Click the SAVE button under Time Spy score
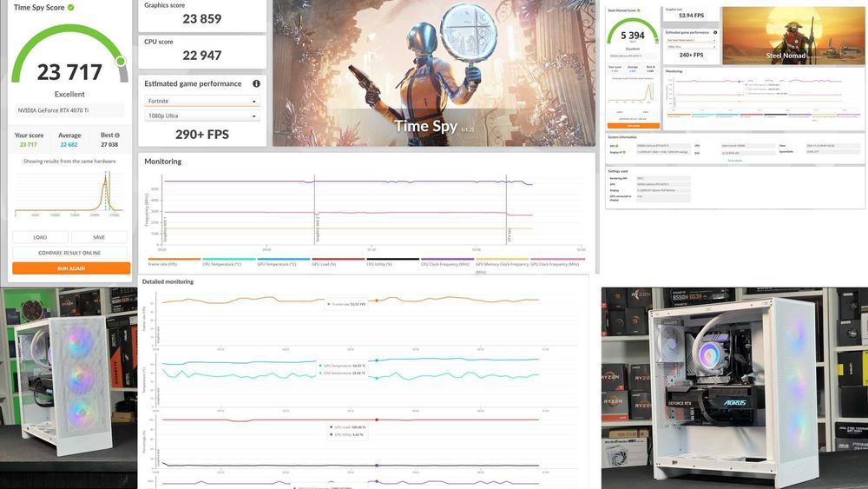868x489 pixels. click(99, 237)
